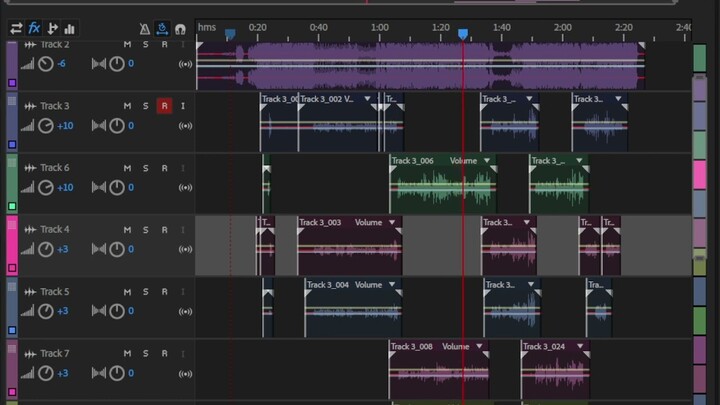The image size is (720, 405).
Task: Open dropdown on second Track 6 clip
Action: tap(579, 161)
